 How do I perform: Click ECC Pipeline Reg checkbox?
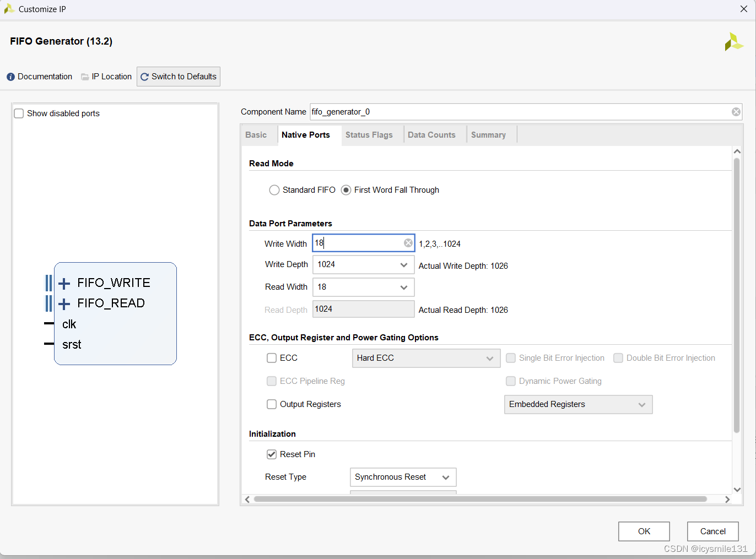pyautogui.click(x=272, y=381)
